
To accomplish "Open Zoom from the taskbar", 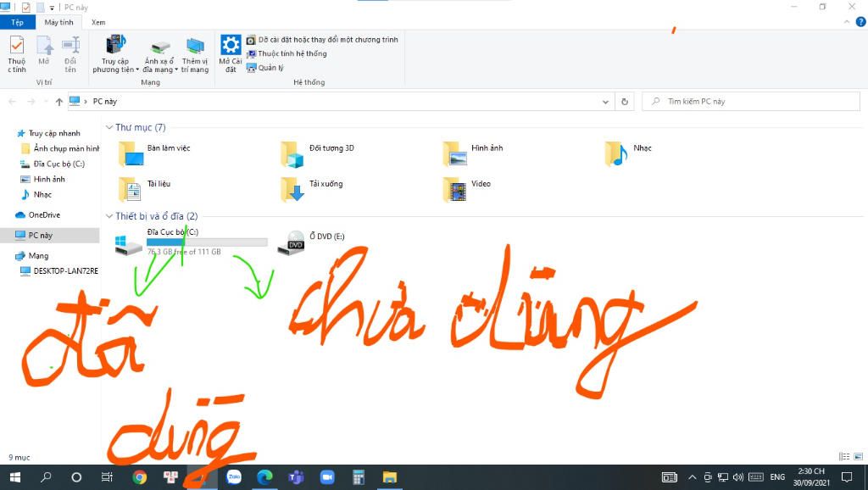I will click(327, 477).
